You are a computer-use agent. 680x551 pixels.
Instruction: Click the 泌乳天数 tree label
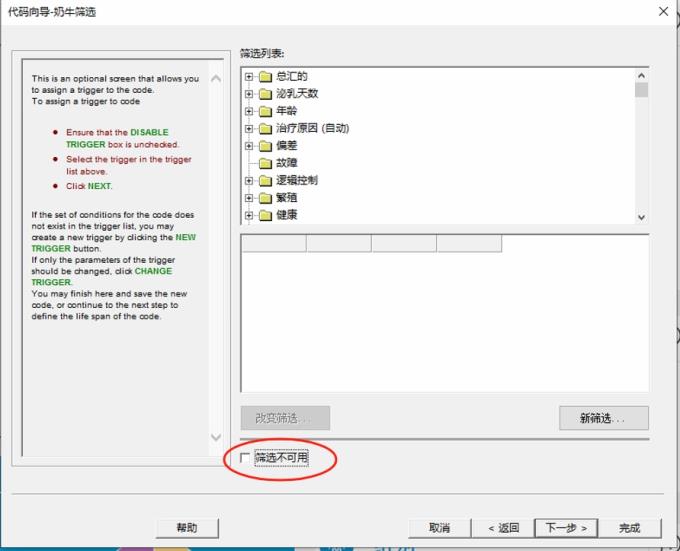pos(297,94)
